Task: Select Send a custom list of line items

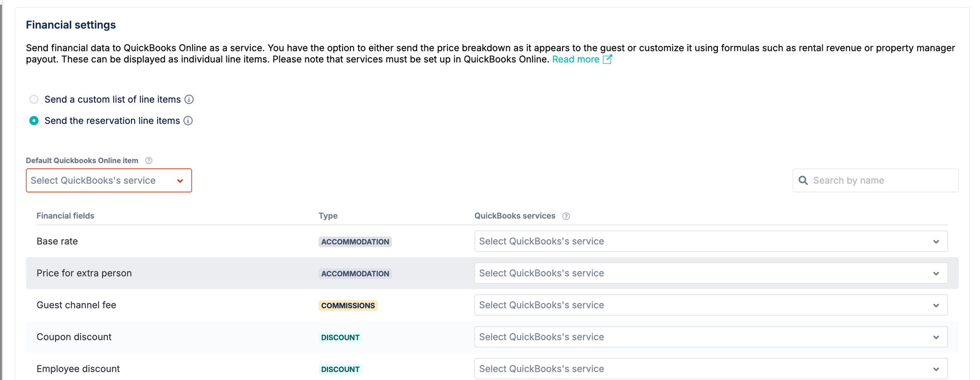Action: pyautogui.click(x=34, y=99)
